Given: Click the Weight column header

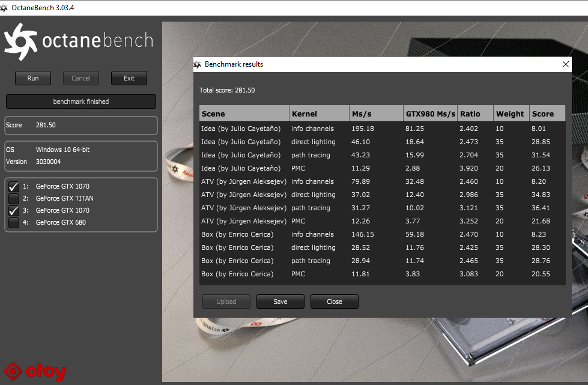Looking at the screenshot, I should click(511, 114).
